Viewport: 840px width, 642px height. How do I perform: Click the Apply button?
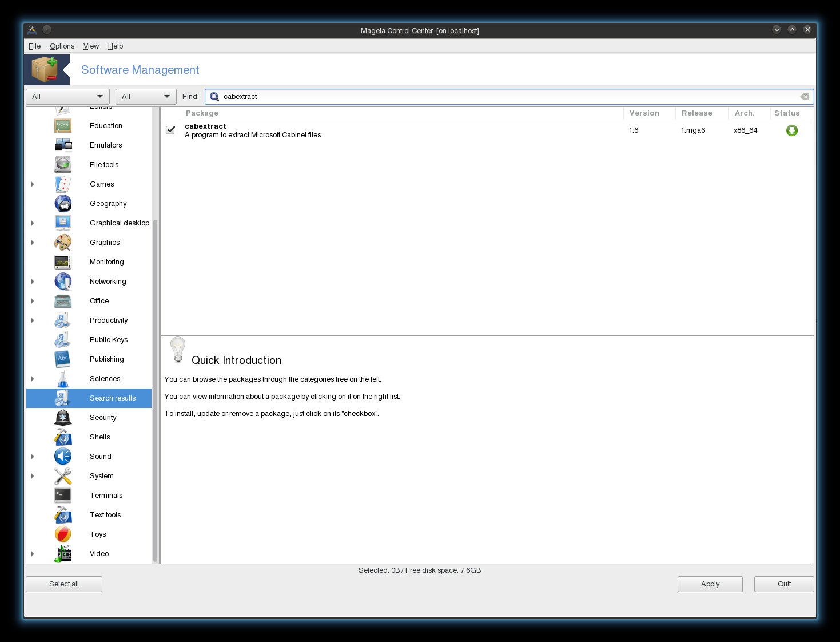(710, 584)
